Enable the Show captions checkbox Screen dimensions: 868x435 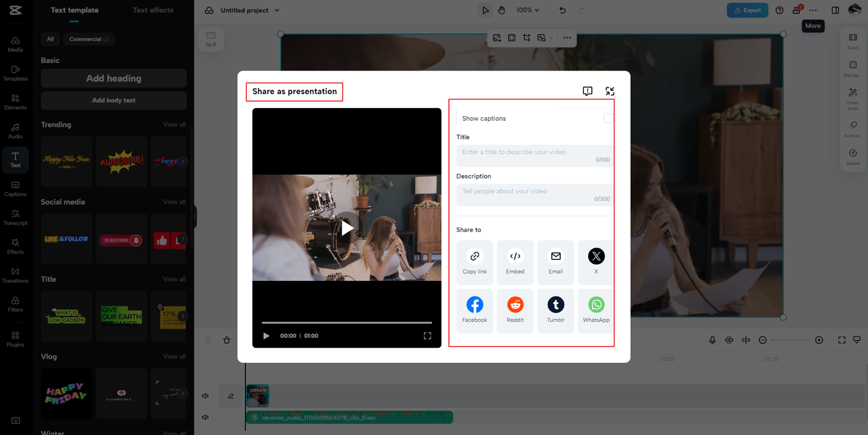click(x=609, y=118)
